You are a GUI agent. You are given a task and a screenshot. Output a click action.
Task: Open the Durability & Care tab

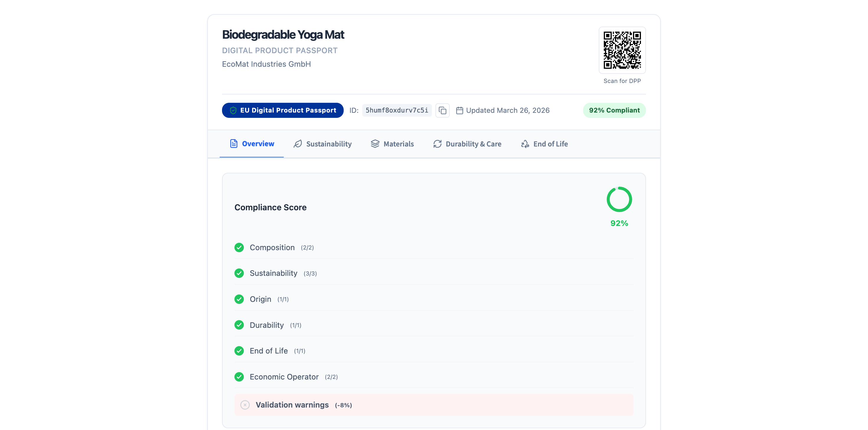pos(467,144)
